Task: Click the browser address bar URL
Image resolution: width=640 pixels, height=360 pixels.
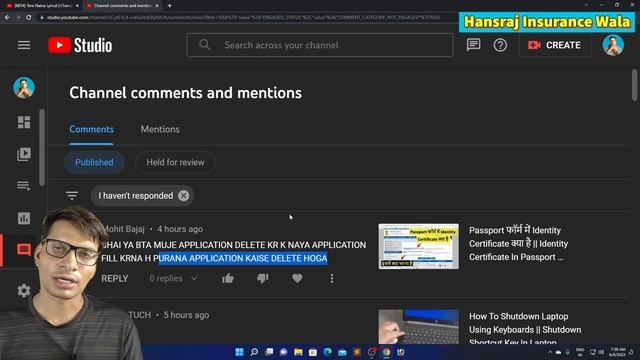Action: pyautogui.click(x=243, y=18)
